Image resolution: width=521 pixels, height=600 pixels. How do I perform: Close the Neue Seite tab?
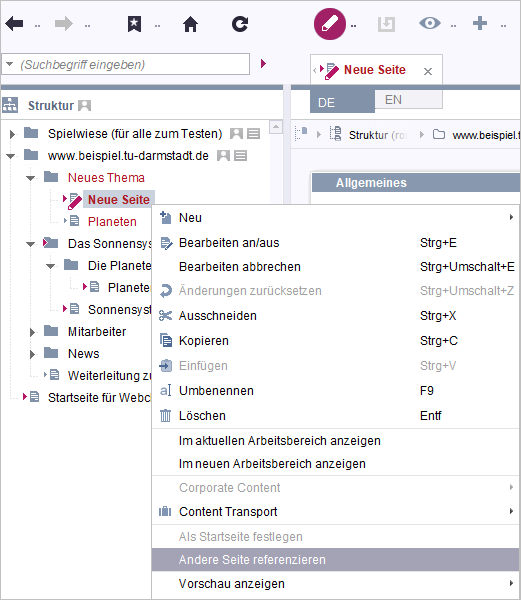tap(428, 71)
